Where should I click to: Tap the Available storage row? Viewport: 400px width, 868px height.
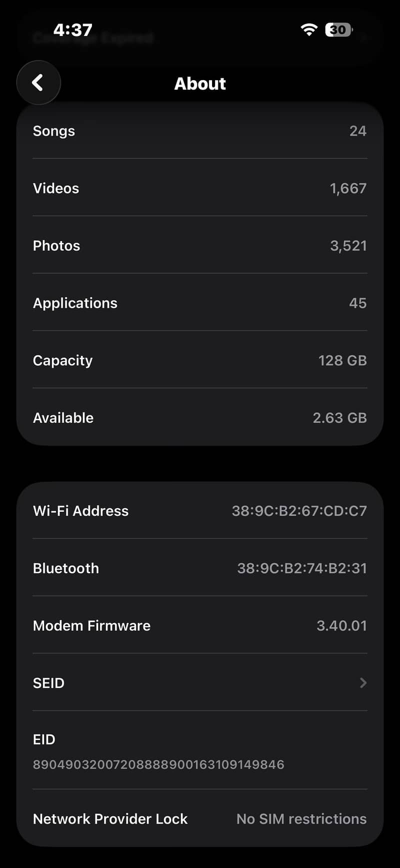coord(200,418)
